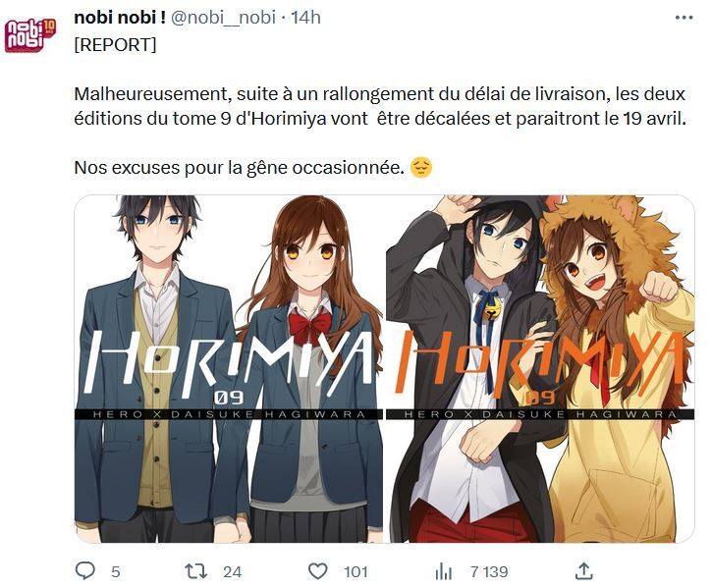The image size is (711, 588).
Task: Click the tweet sentence mentioning Horimiya tome 9
Action: [380, 107]
